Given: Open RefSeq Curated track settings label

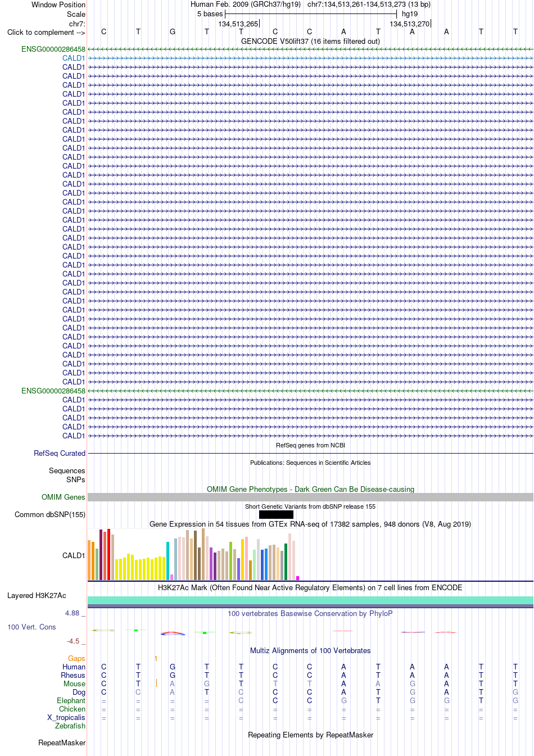Looking at the screenshot, I should (x=60, y=453).
